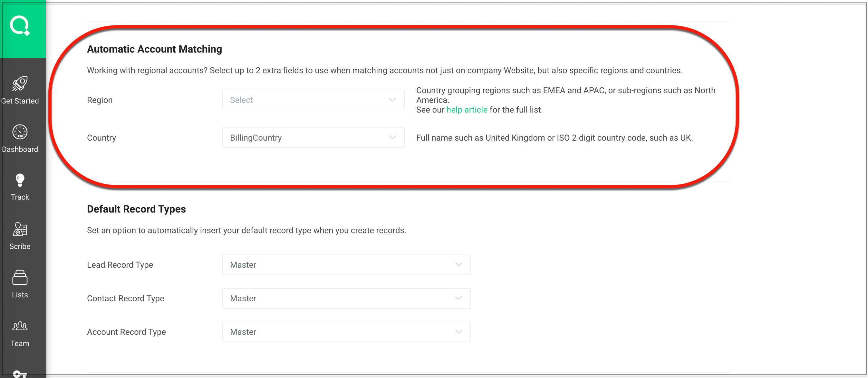Open the help article link
Screen dimensions: 868x378
467,110
